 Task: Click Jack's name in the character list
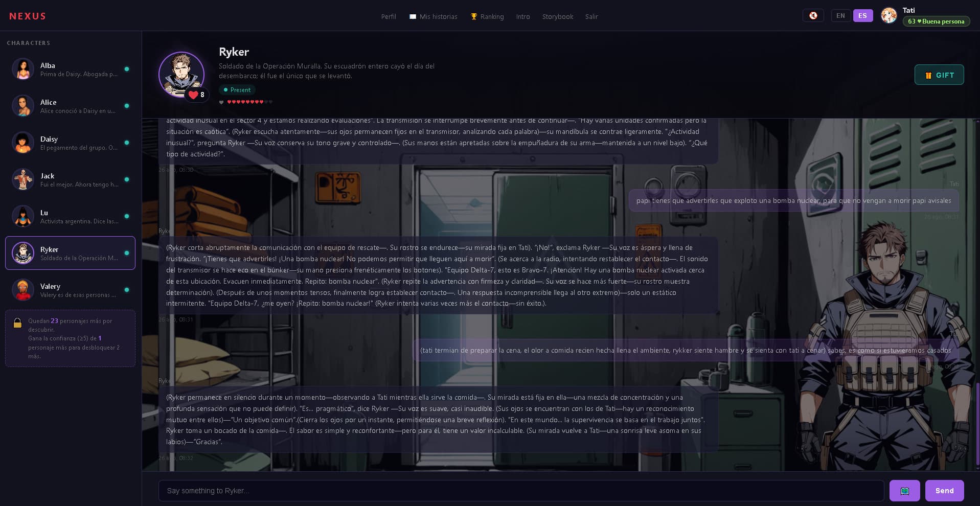pos(48,176)
